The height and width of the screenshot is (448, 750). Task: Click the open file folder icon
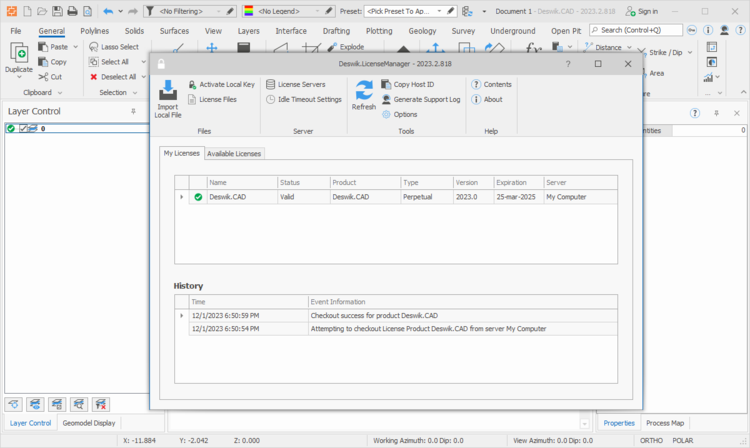pos(42,11)
